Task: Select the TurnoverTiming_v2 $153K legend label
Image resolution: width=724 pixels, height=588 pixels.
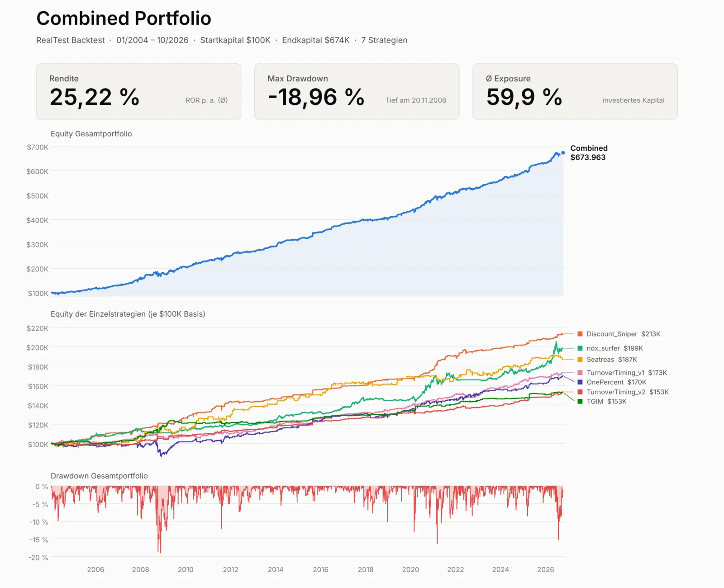Action: (x=628, y=392)
